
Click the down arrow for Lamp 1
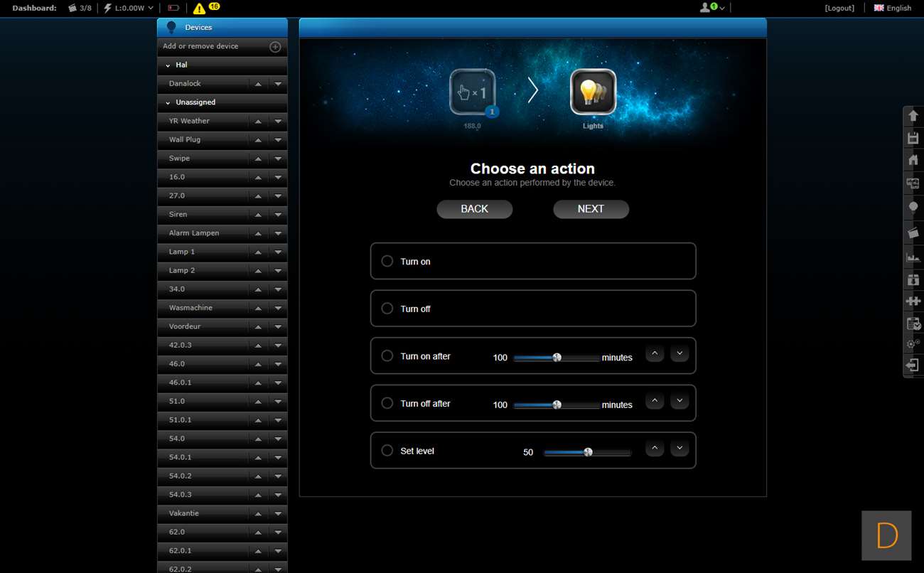[278, 252]
